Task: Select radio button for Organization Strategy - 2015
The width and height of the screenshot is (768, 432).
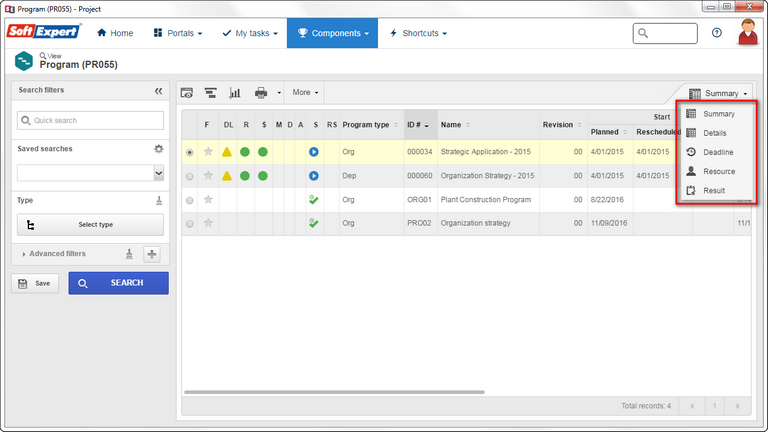Action: [190, 176]
